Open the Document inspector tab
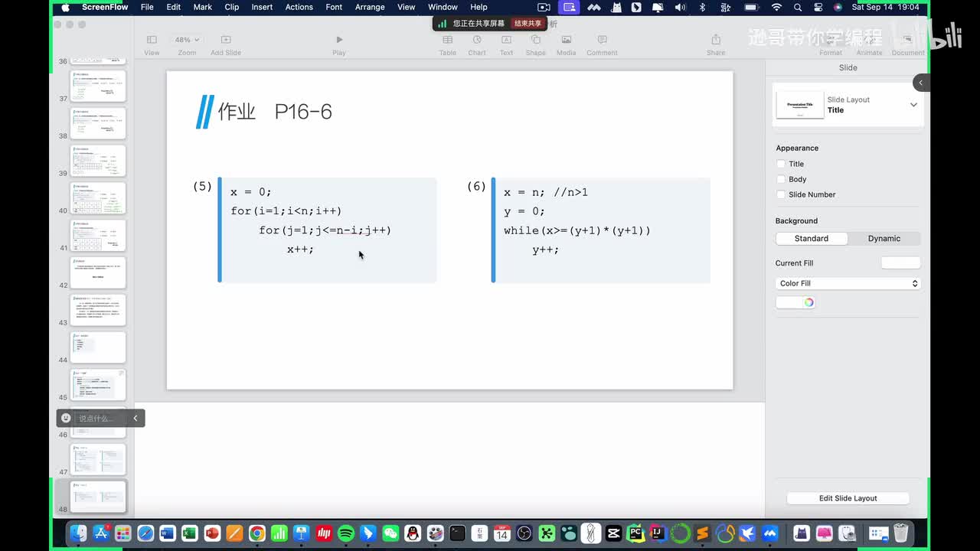 (908, 44)
